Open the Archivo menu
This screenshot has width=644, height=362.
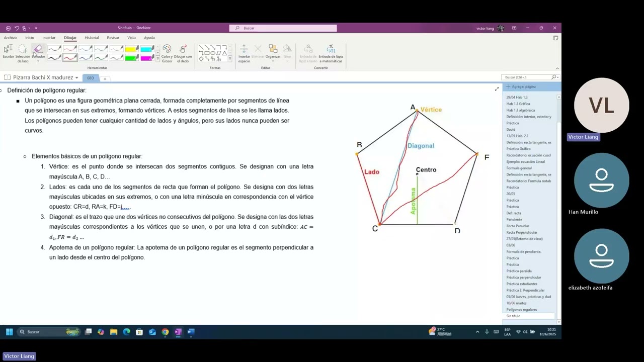coord(10,38)
